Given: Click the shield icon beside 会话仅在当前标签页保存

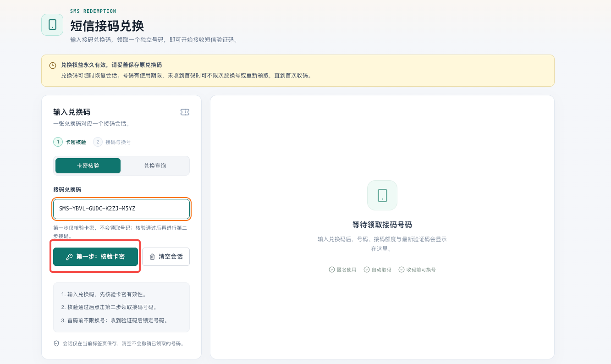Looking at the screenshot, I should coord(56,343).
